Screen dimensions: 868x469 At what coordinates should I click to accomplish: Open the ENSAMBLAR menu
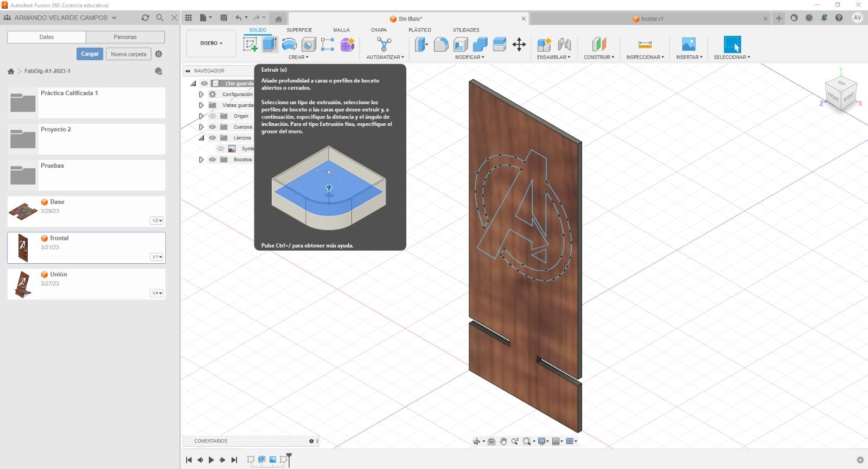tap(553, 57)
